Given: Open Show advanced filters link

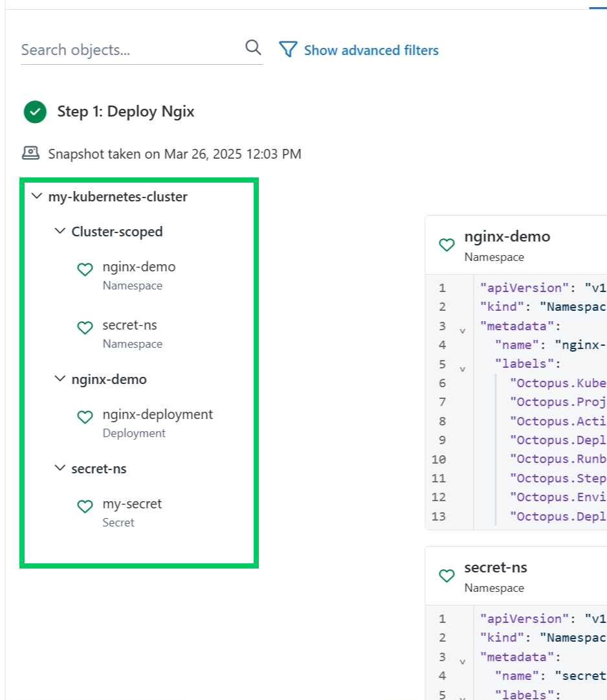Looking at the screenshot, I should point(371,51).
